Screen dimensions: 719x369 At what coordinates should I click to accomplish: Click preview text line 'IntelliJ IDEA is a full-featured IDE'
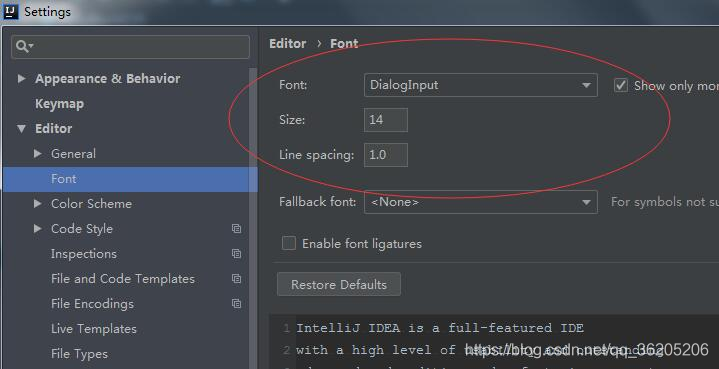tap(440, 328)
